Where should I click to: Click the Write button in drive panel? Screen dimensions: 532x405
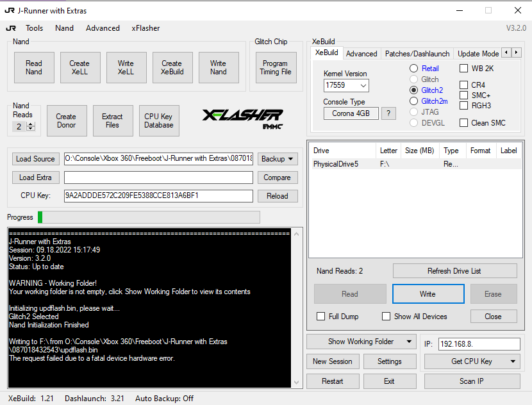pos(428,293)
